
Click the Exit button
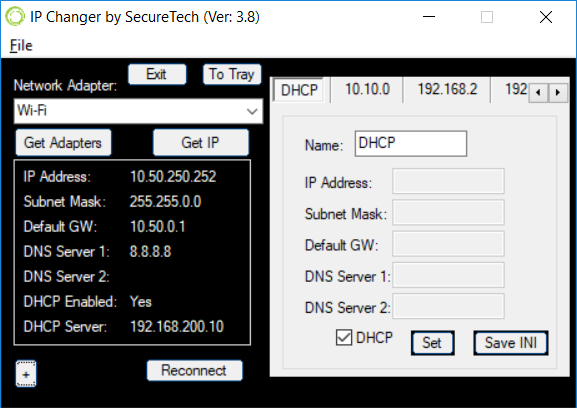(157, 74)
